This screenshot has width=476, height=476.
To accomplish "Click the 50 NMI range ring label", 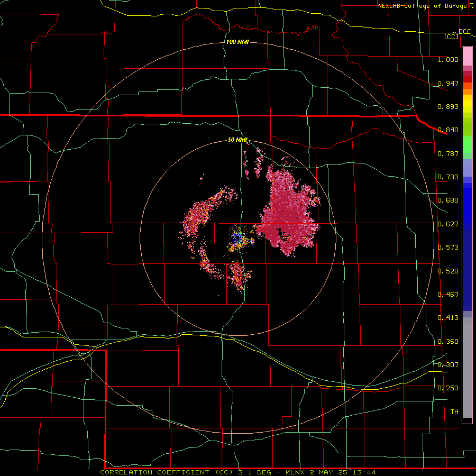I will (237, 140).
